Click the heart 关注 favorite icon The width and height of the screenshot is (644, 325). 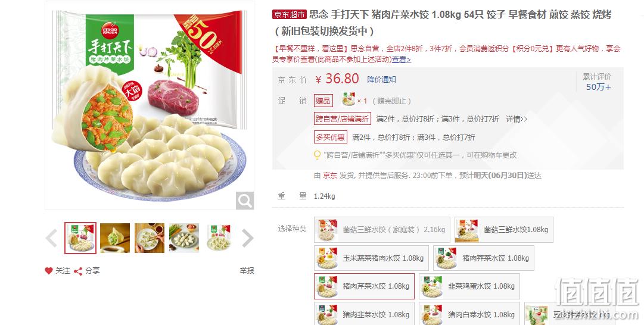(x=49, y=271)
